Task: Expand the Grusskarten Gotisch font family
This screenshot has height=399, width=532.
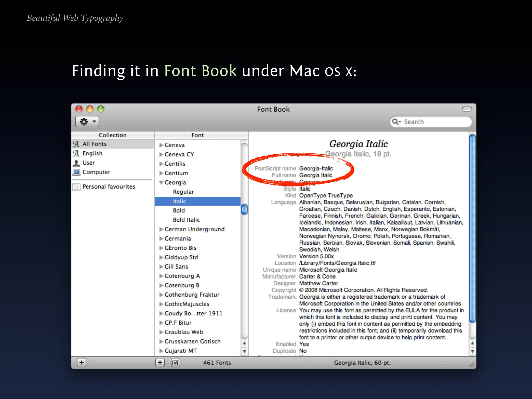Action: 161,341
